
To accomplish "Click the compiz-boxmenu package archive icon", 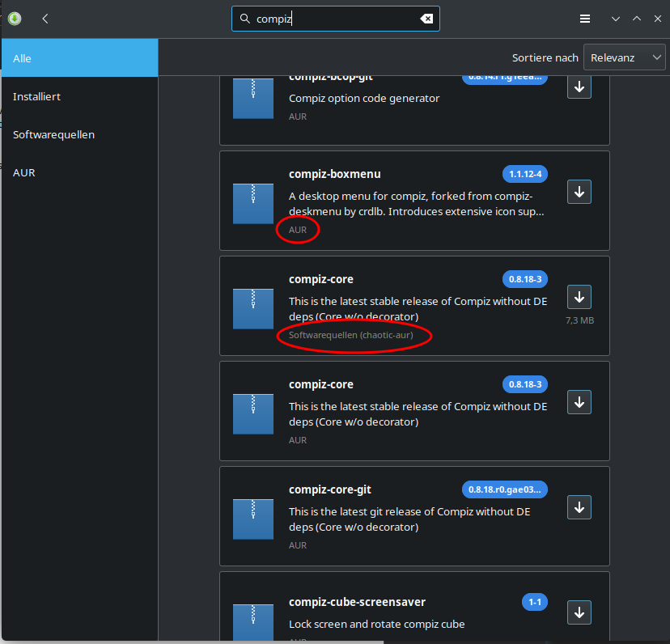I will coord(253,203).
